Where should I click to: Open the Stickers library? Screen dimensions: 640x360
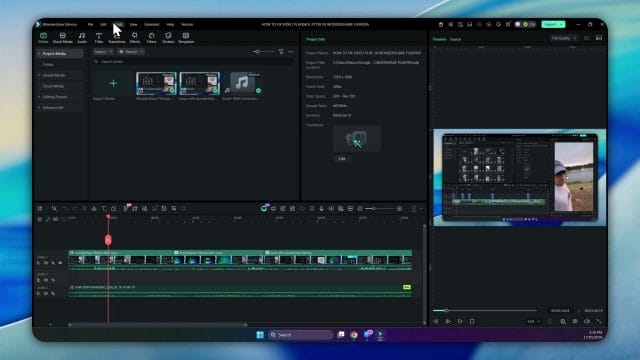click(x=168, y=38)
